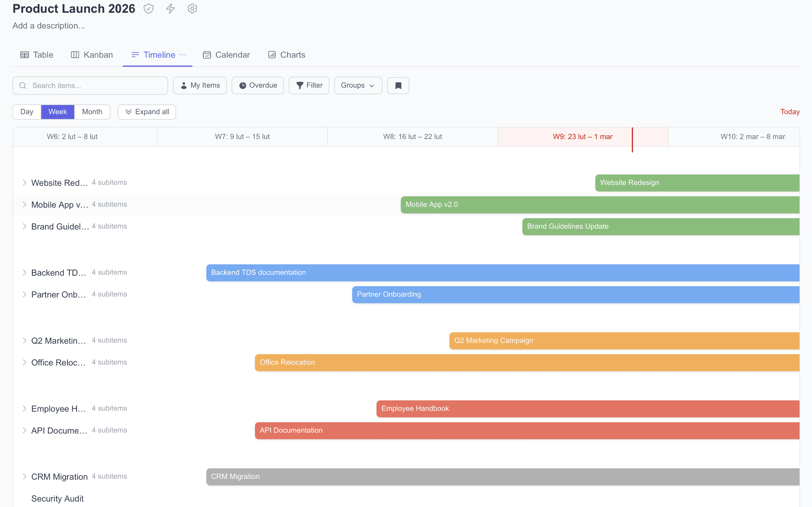812x507 pixels.
Task: Expand CRM Migration row chevron
Action: [25, 476]
